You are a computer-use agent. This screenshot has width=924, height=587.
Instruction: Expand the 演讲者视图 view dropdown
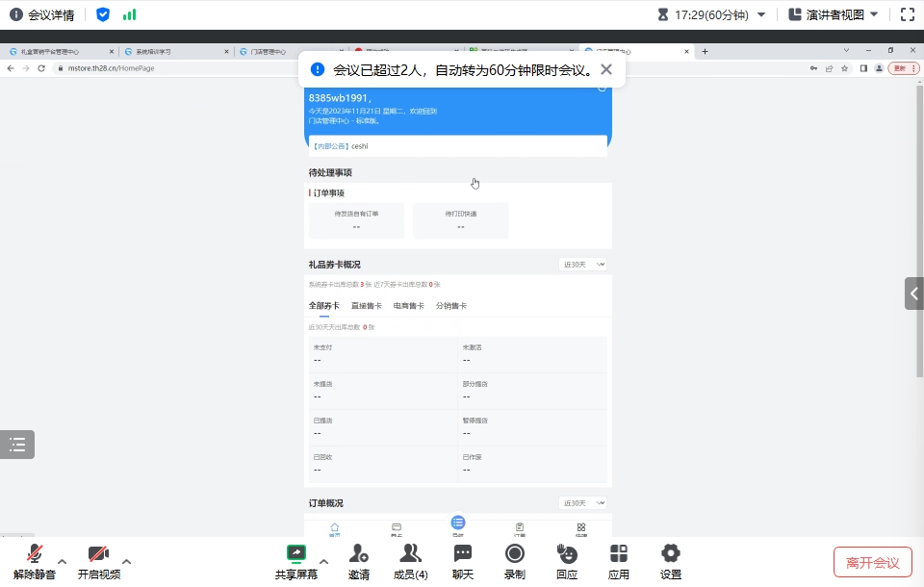coord(834,14)
